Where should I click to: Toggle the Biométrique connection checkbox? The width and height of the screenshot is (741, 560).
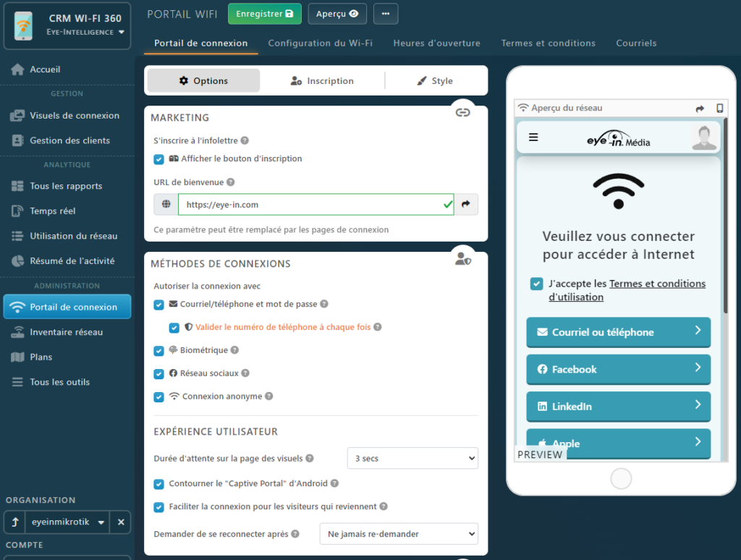159,351
